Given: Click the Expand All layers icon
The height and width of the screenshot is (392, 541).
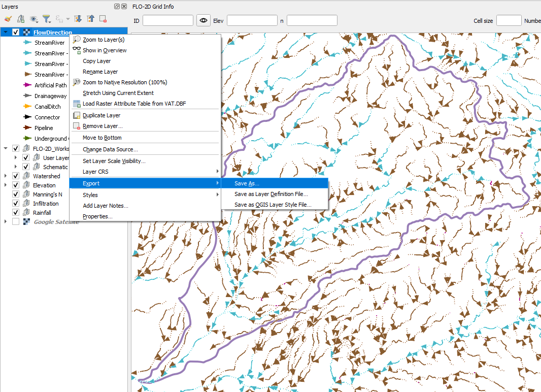Looking at the screenshot, I should 78,19.
